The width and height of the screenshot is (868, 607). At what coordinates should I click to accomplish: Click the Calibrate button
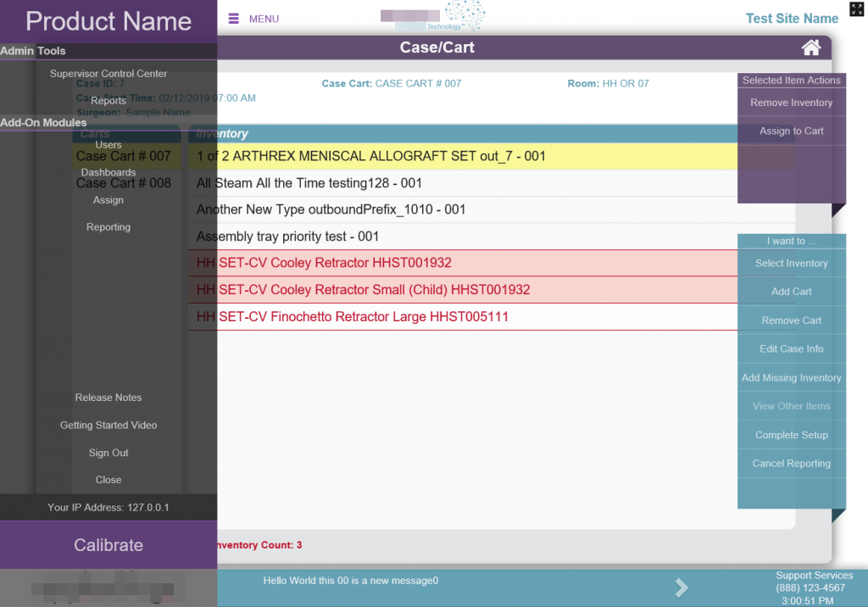pos(108,545)
